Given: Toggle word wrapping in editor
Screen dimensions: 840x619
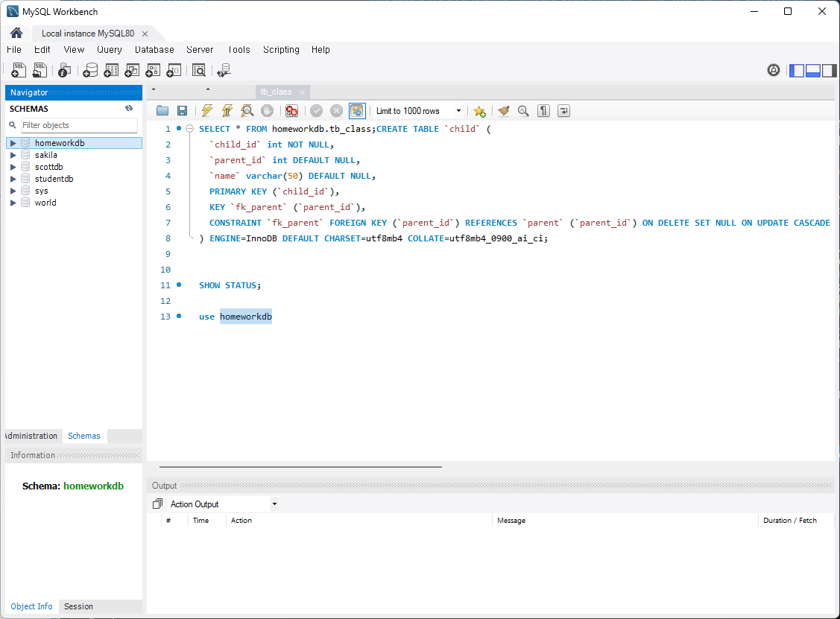Looking at the screenshot, I should 563,111.
